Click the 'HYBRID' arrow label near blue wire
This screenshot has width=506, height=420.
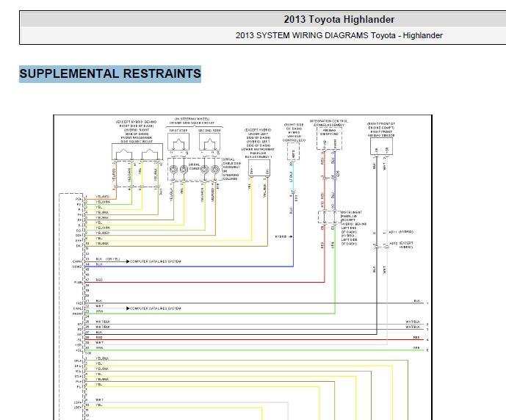tap(283, 236)
